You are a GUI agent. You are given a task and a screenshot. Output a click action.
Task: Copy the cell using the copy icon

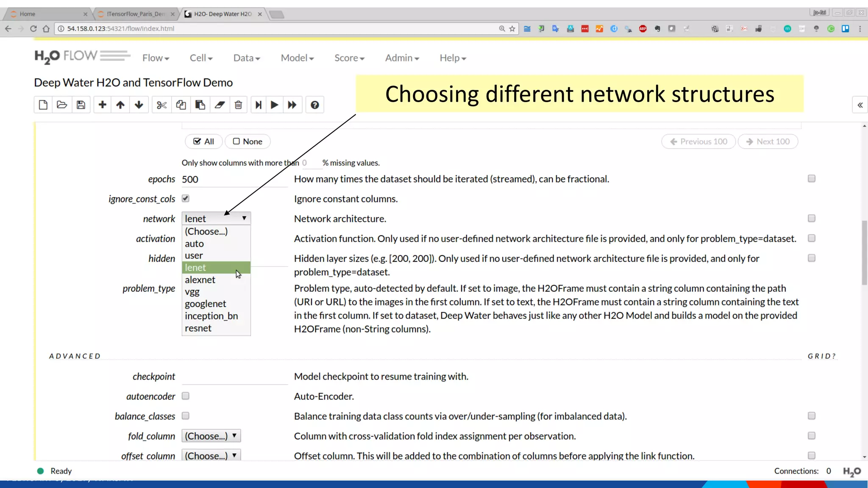click(x=181, y=105)
